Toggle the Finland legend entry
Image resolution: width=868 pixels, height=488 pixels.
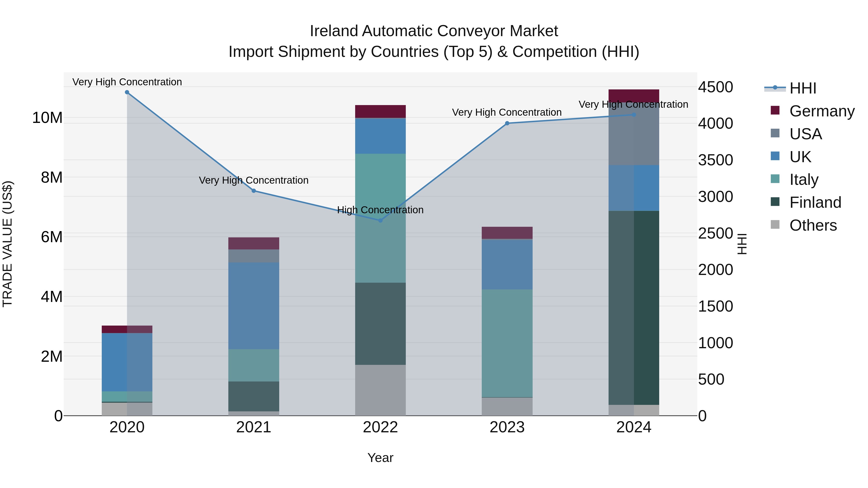[806, 202]
